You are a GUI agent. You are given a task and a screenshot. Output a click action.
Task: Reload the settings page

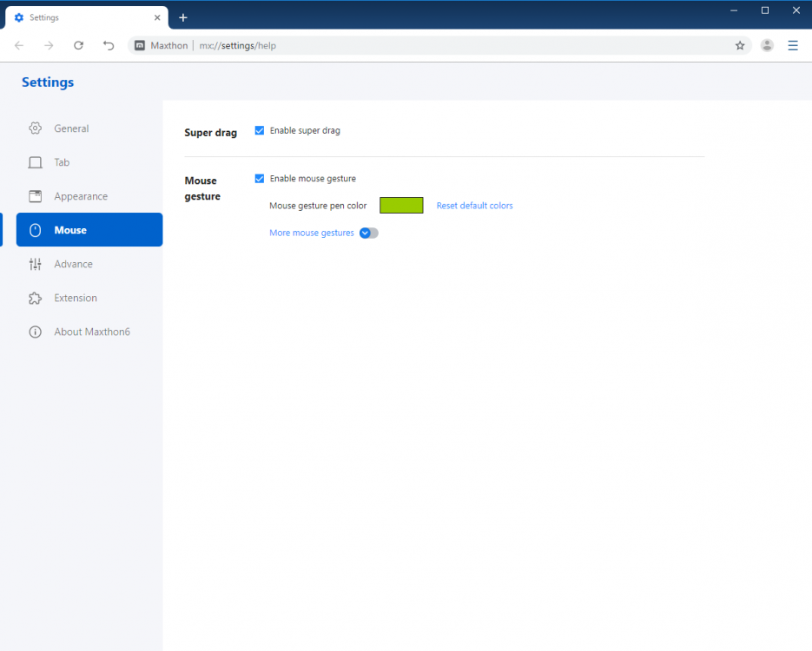78,45
